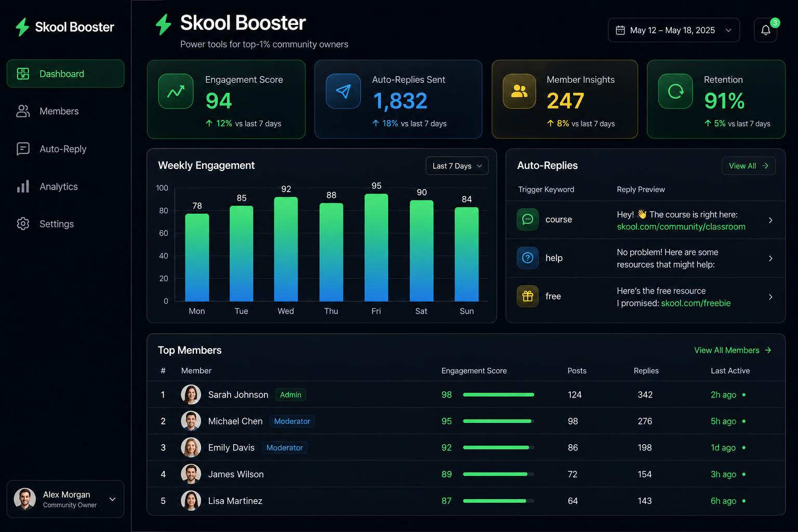798x532 pixels.
Task: Click Emily Davis's Moderator badge
Action: [284, 448]
